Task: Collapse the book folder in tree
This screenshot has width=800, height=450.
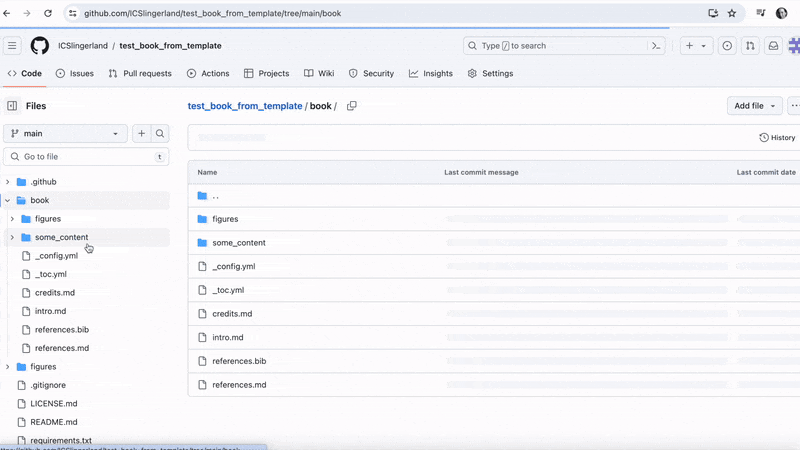Action: (x=8, y=200)
